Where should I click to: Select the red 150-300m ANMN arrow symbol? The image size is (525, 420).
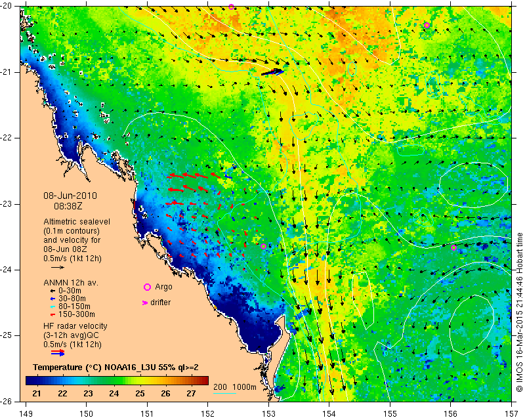(x=52, y=314)
